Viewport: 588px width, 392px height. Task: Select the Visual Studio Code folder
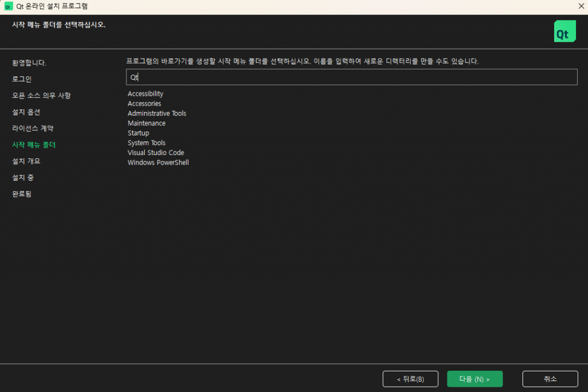[156, 152]
